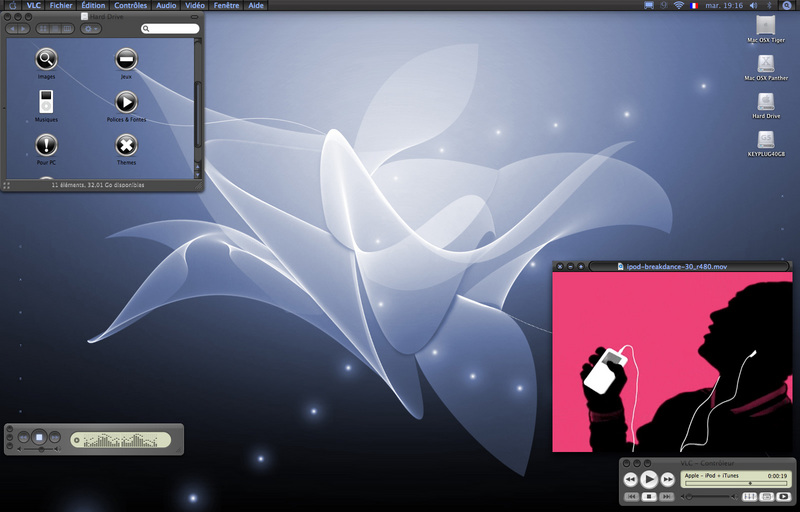Viewport: 800px width, 512px height.
Task: Open the VLC playlist button
Action: point(766,496)
